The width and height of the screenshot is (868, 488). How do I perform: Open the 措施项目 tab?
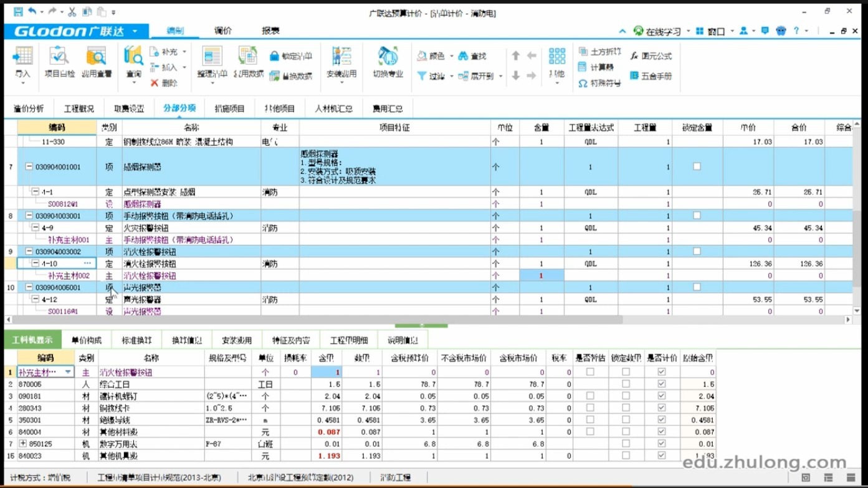[229, 108]
